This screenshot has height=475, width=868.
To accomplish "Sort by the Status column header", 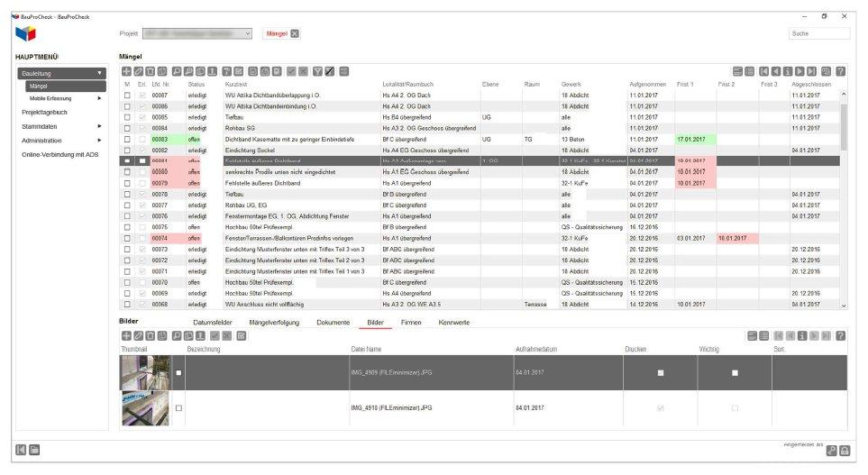I will coord(196,84).
